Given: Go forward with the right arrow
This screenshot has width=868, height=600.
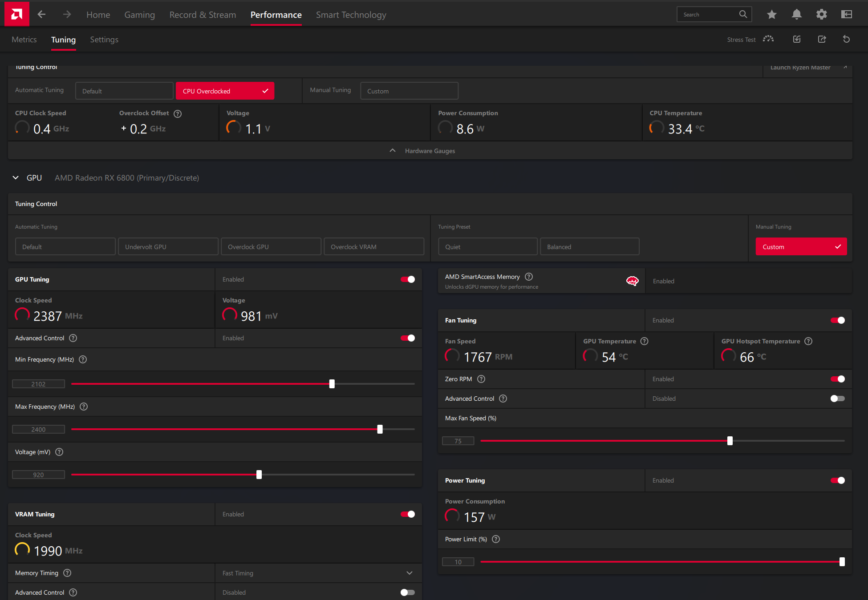Looking at the screenshot, I should pos(67,15).
